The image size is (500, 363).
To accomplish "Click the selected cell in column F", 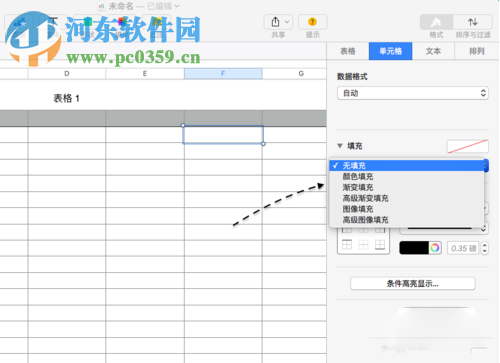I will (x=223, y=135).
